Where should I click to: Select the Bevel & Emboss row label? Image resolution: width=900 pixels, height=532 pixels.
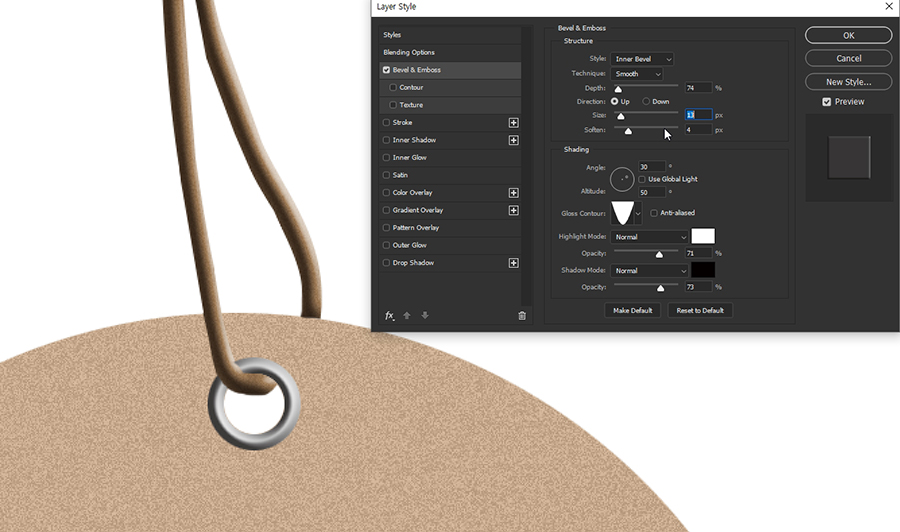tap(417, 70)
